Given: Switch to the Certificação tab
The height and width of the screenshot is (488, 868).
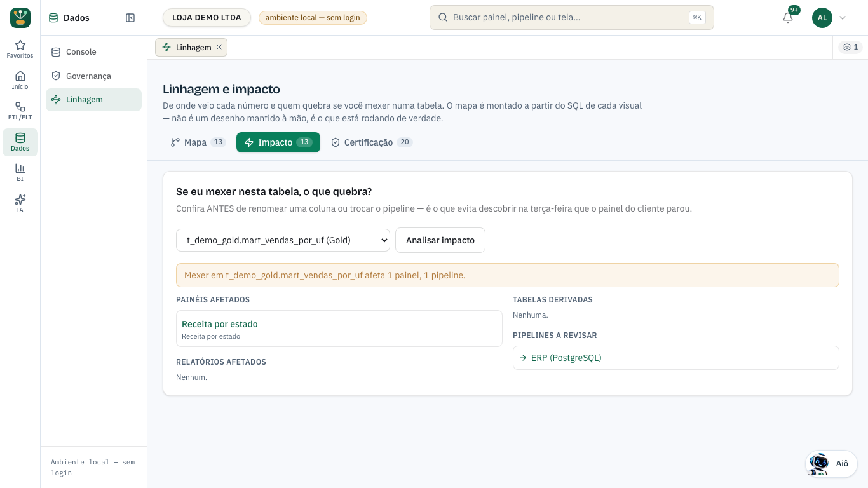Looking at the screenshot, I should (x=372, y=142).
